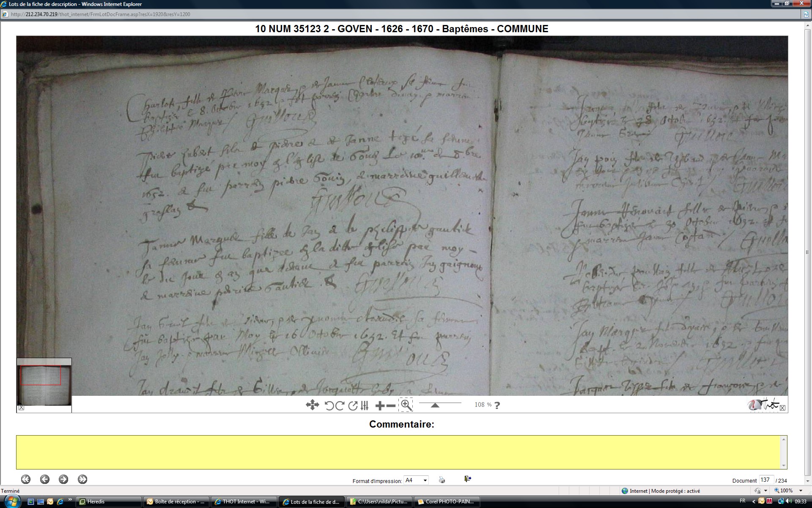
Task: Go to the next document page
Action: pyautogui.click(x=63, y=479)
